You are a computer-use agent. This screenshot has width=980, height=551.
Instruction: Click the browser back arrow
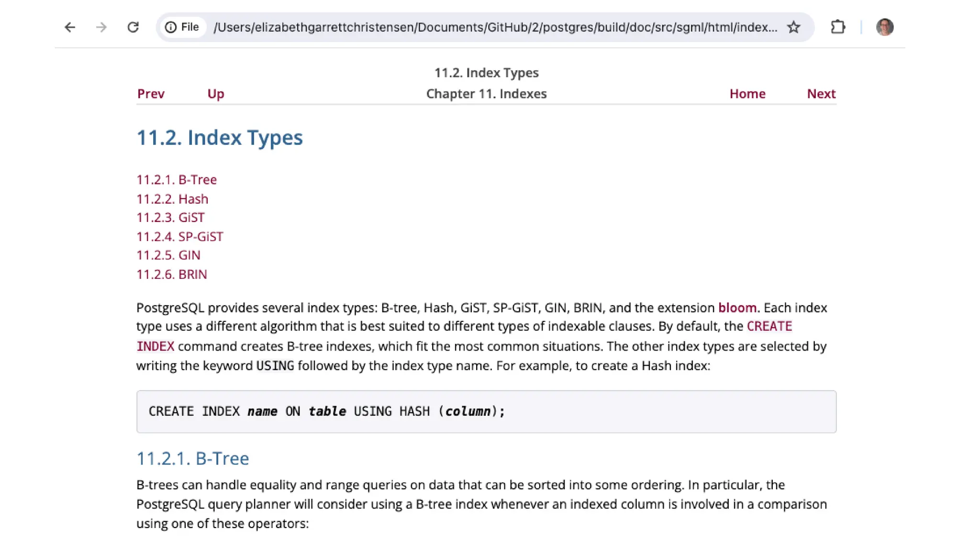(70, 27)
